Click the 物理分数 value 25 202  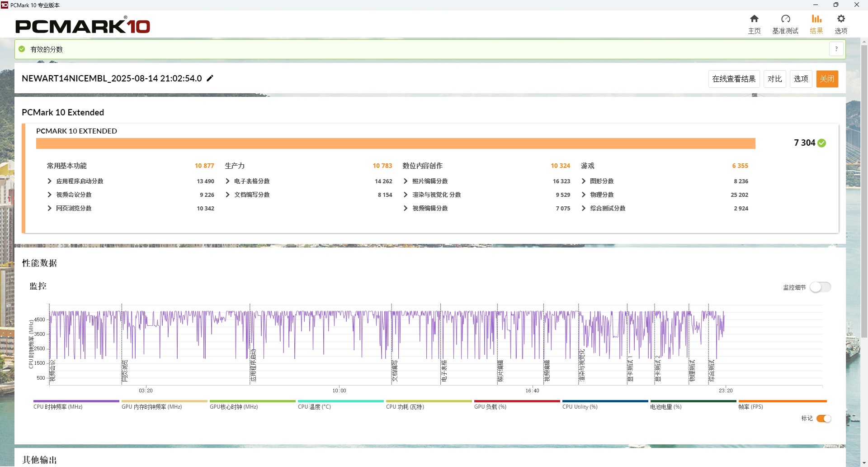tap(740, 195)
